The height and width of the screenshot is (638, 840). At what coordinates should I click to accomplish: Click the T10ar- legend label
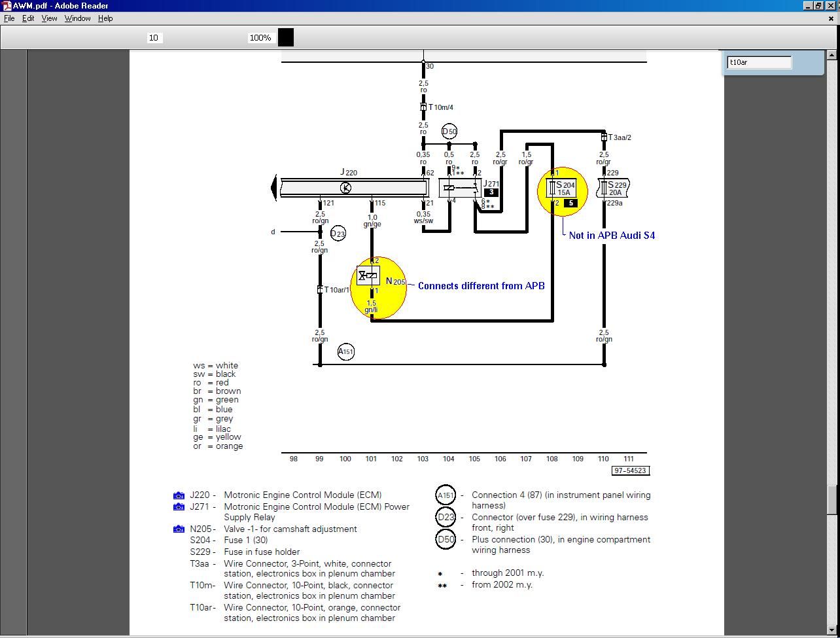203,607
